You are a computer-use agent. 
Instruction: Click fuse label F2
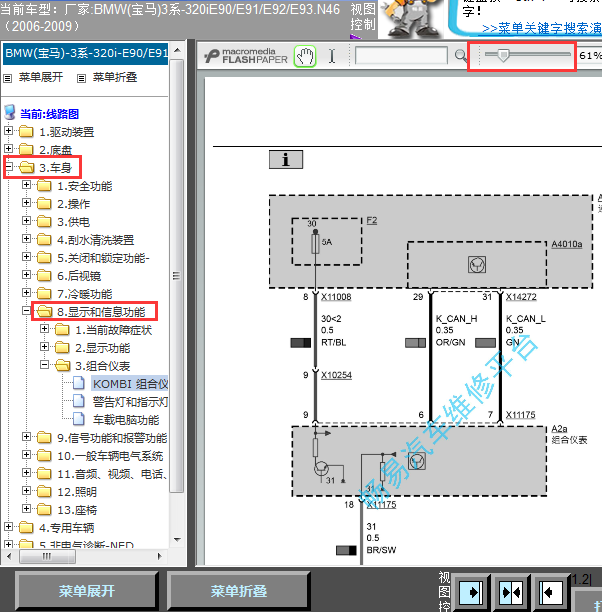click(x=372, y=221)
